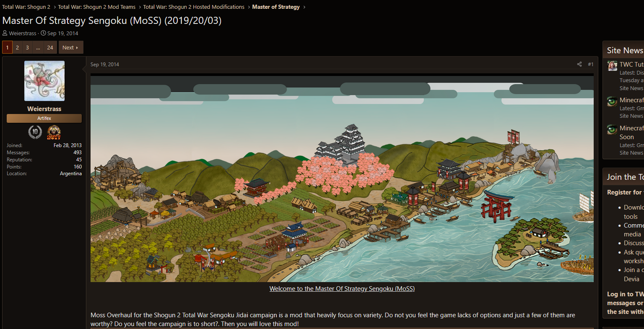Open thread author Weierstrass link under the title
Image resolution: width=644 pixels, height=329 pixels.
click(x=23, y=33)
